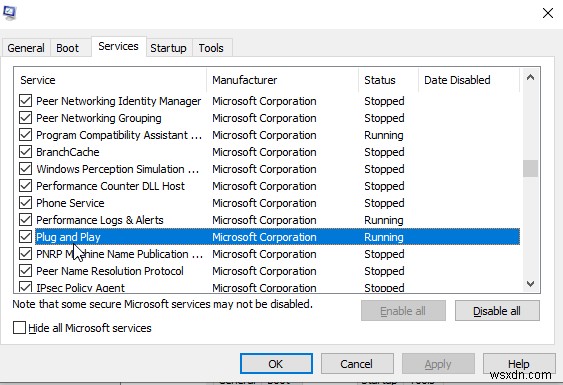Select Performance Counter DLL Host name
Screen dimensions: 563x385
pos(110,186)
